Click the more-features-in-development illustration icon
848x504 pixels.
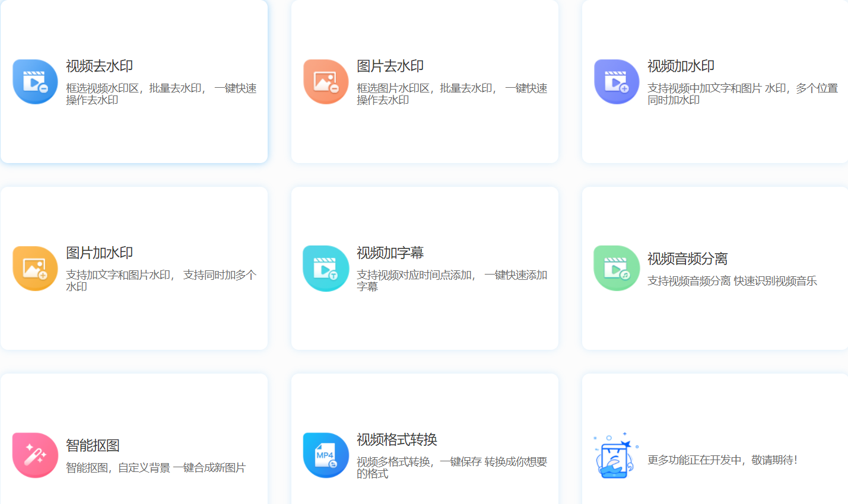pos(616,455)
